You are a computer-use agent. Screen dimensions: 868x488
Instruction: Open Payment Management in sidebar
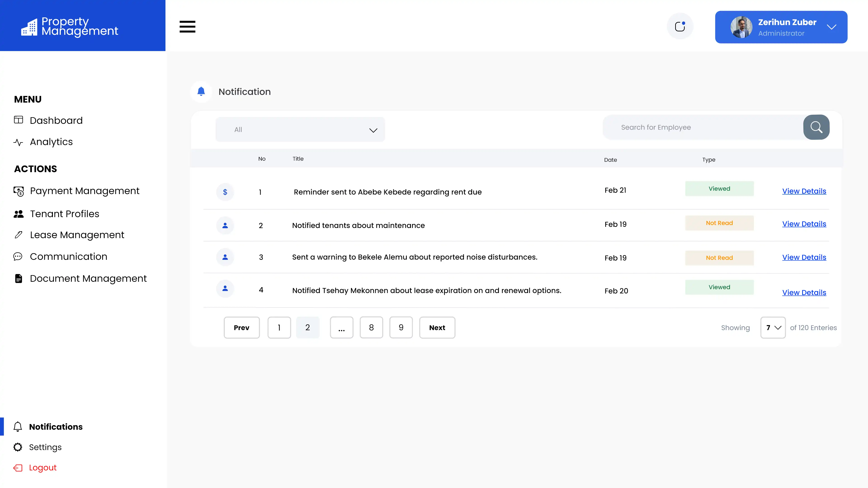click(x=84, y=191)
